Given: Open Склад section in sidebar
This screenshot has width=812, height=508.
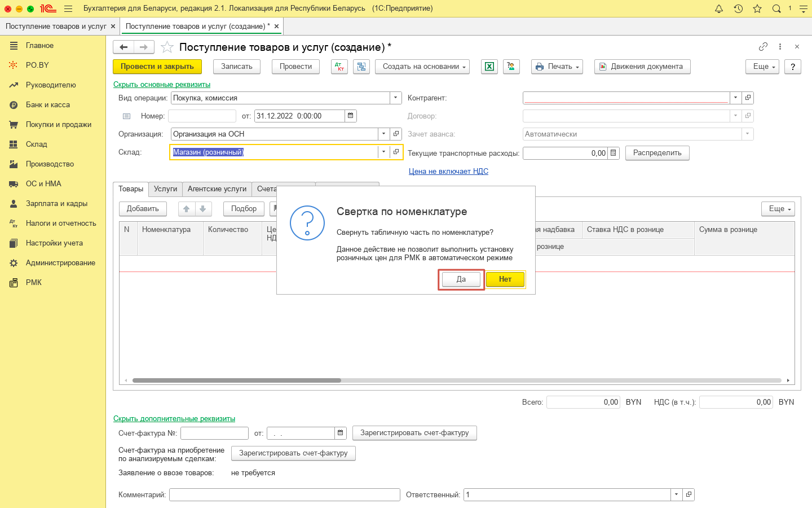Looking at the screenshot, I should click(36, 144).
